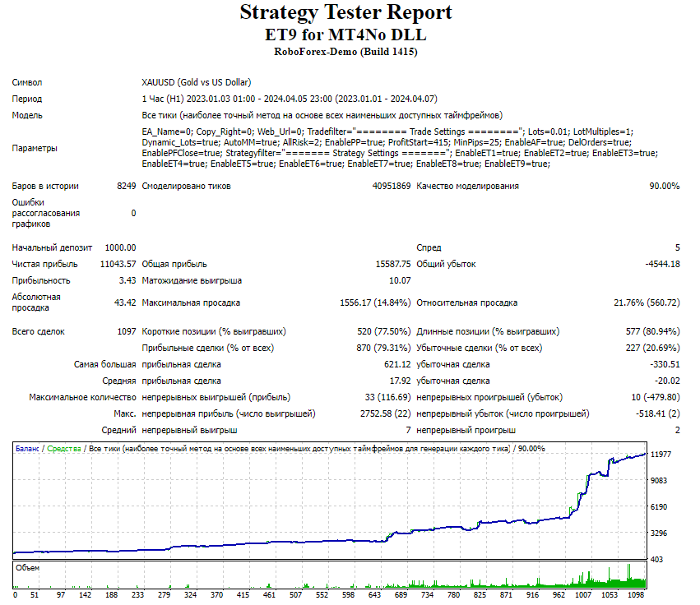700x605 pixels.
Task: Click the 3296 chart axis label
Action: tap(659, 533)
